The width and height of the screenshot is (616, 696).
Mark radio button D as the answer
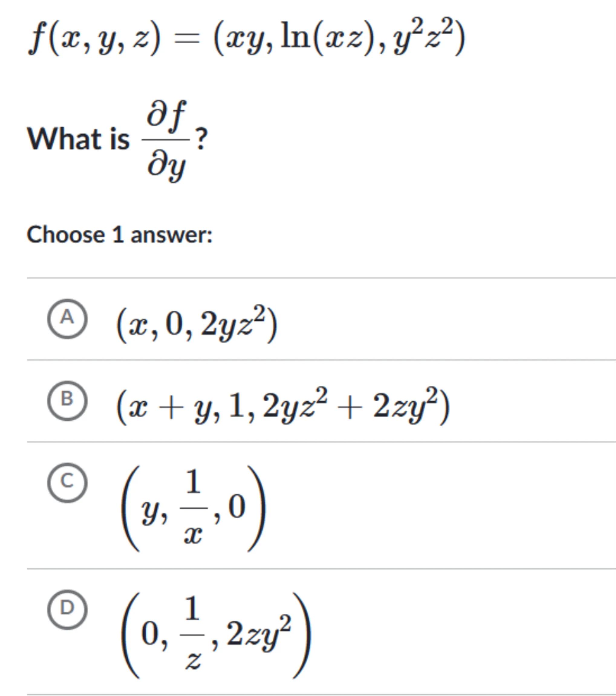(67, 609)
